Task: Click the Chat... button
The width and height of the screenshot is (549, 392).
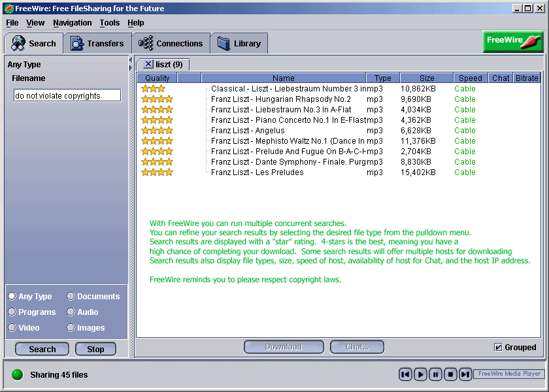Action: click(x=357, y=347)
